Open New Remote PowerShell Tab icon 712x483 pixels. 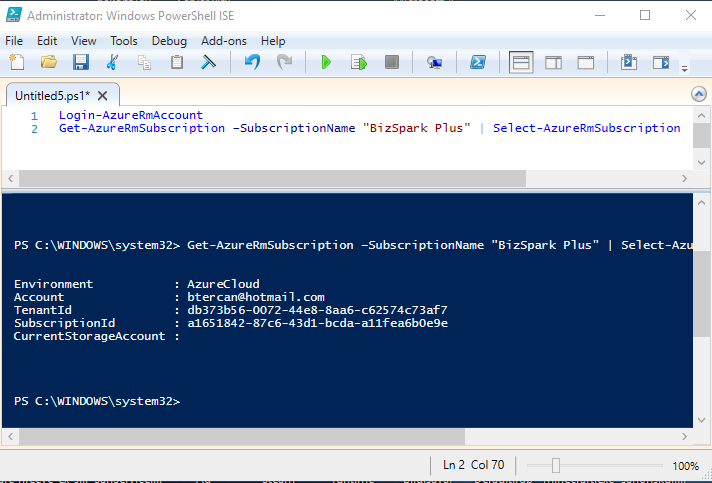(x=435, y=62)
